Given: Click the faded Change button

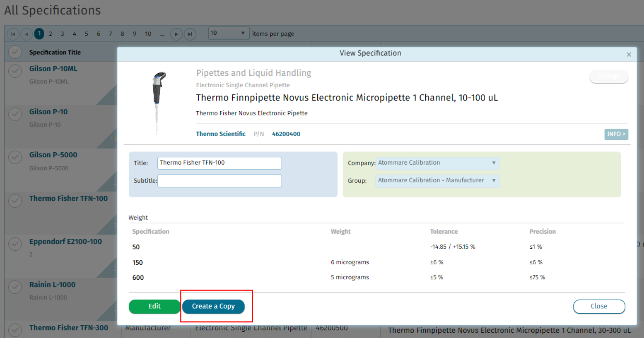Looking at the screenshot, I should tap(609, 76).
